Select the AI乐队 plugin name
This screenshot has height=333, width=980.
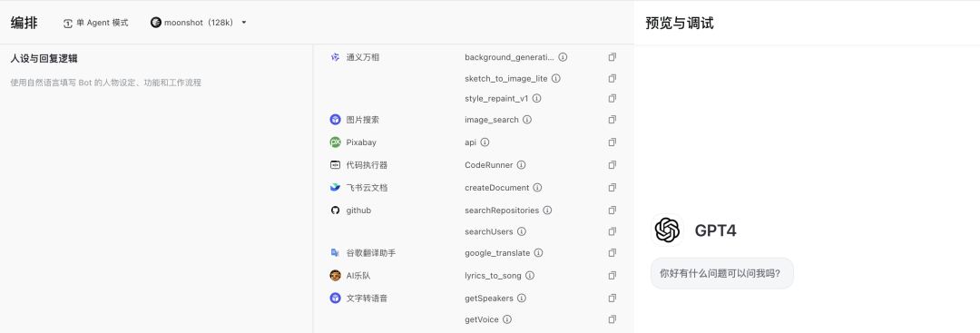tap(358, 275)
